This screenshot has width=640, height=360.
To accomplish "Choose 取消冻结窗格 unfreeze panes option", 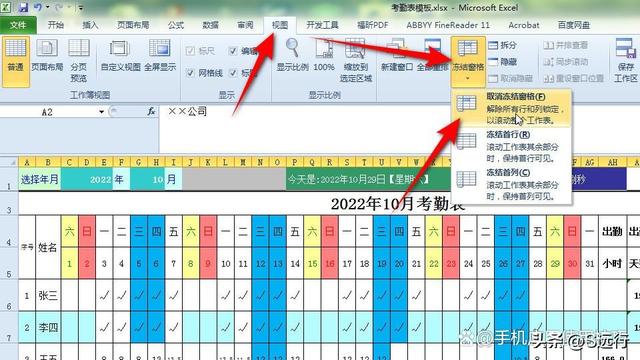I will (x=512, y=109).
